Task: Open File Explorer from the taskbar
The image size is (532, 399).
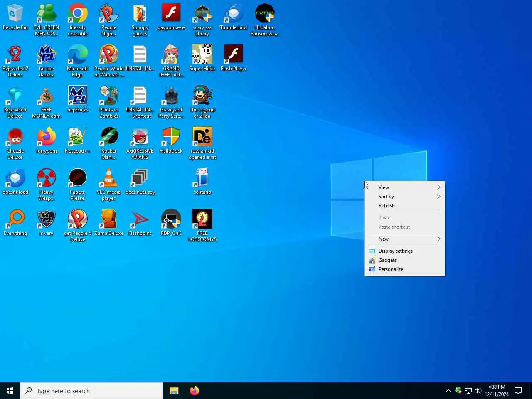Action: (x=174, y=391)
